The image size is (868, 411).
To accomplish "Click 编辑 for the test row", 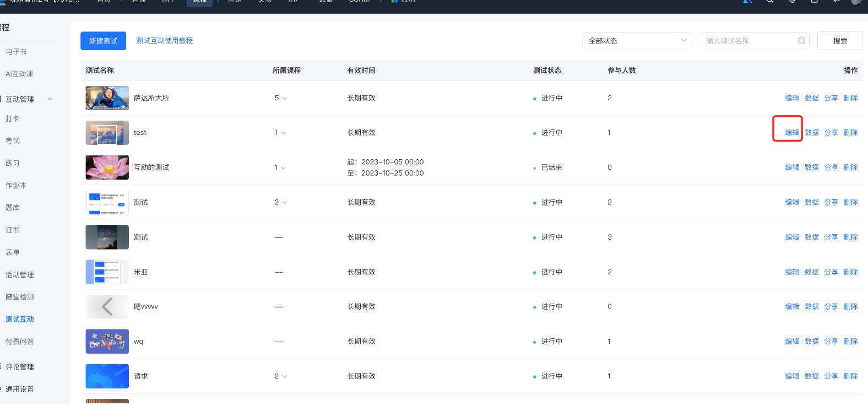I will 792,133.
